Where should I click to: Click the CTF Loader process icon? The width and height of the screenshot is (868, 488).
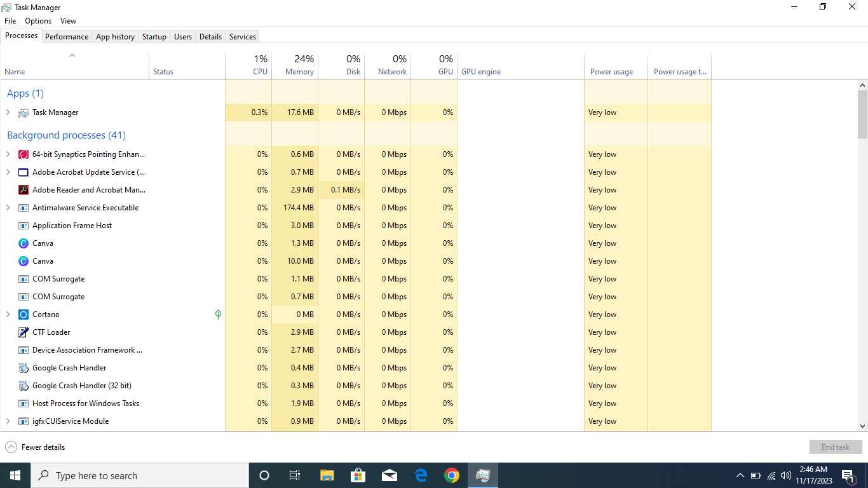pos(24,332)
